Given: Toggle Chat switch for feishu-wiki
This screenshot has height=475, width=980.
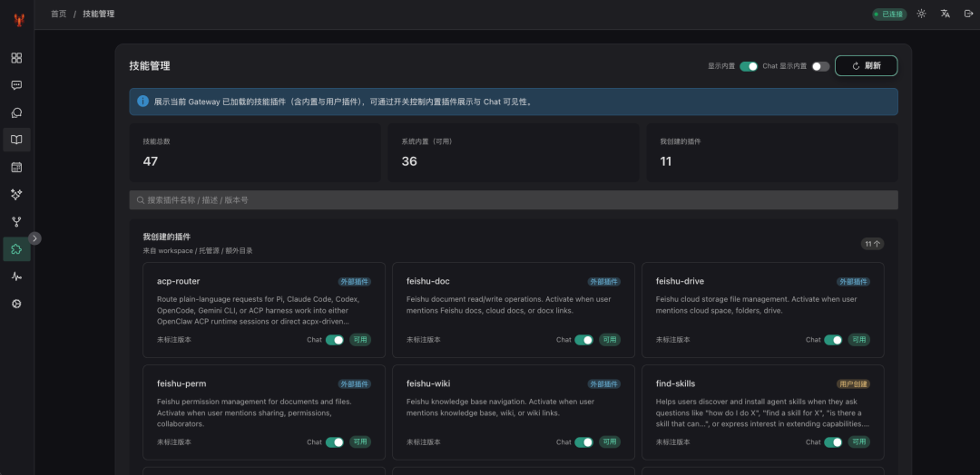Looking at the screenshot, I should tap(584, 442).
